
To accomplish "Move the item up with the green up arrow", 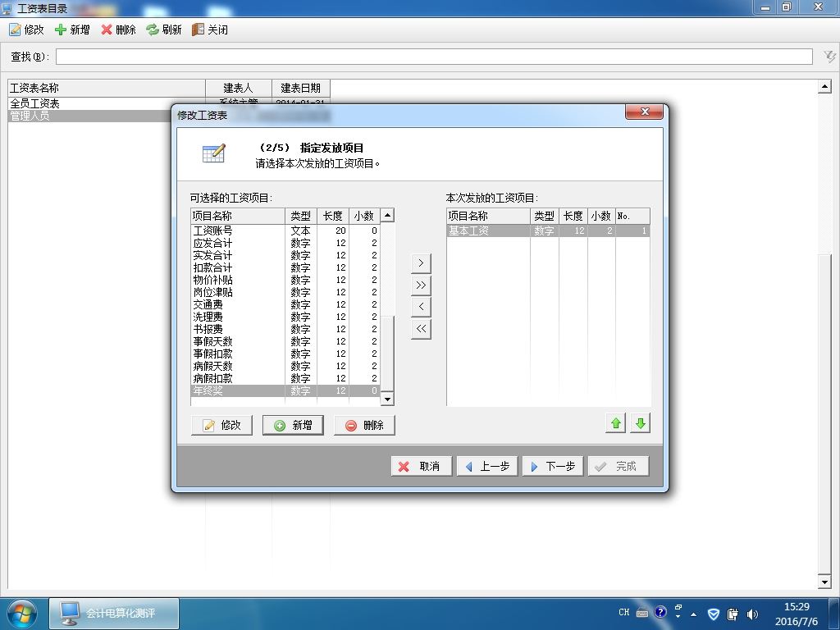I will coord(615,423).
